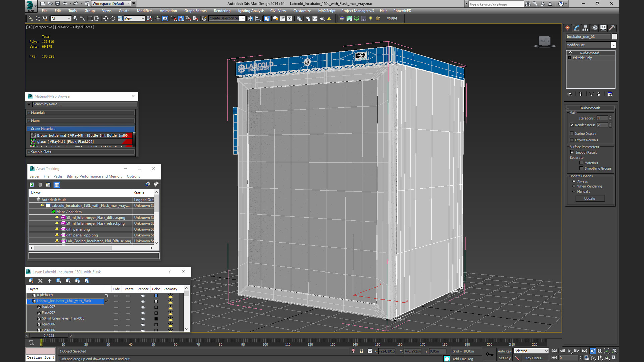This screenshot has height=362, width=644.
Task: Open the Modifier List dropdown
Action: pyautogui.click(x=613, y=45)
